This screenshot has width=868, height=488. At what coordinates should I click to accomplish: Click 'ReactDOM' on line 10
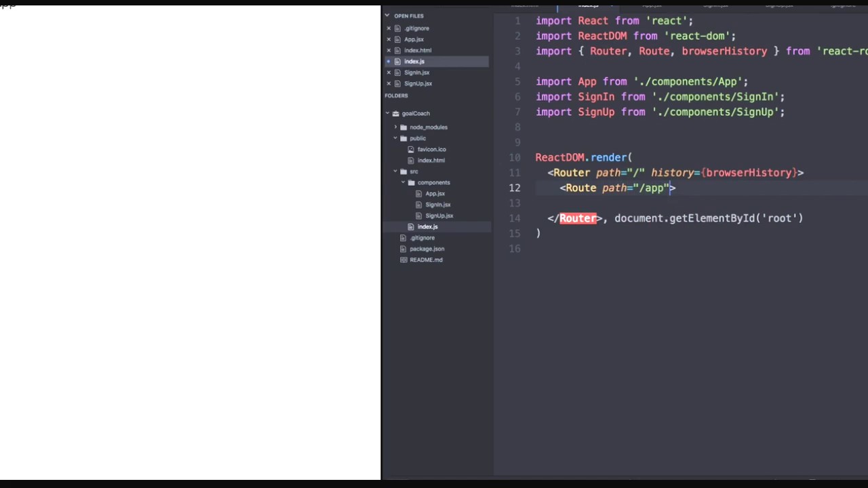(x=559, y=157)
